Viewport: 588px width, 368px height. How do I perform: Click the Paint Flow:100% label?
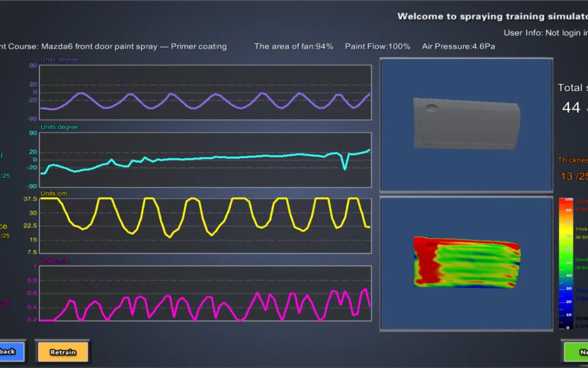pos(377,47)
